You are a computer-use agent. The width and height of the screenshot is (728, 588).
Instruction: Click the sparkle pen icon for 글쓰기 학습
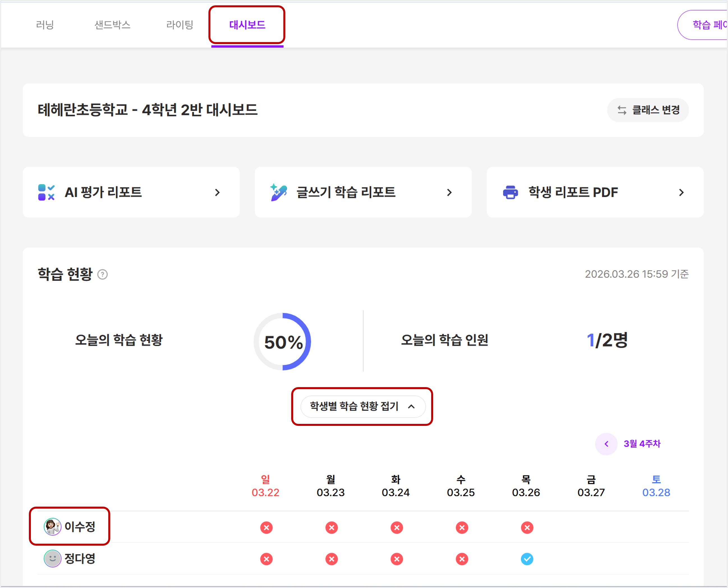point(279,192)
